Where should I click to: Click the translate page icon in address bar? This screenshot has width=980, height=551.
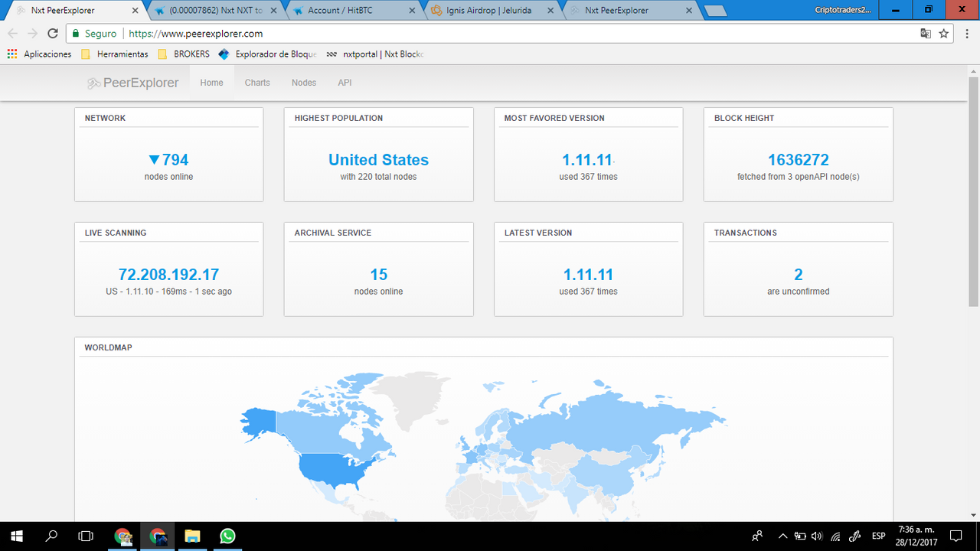[x=926, y=34]
